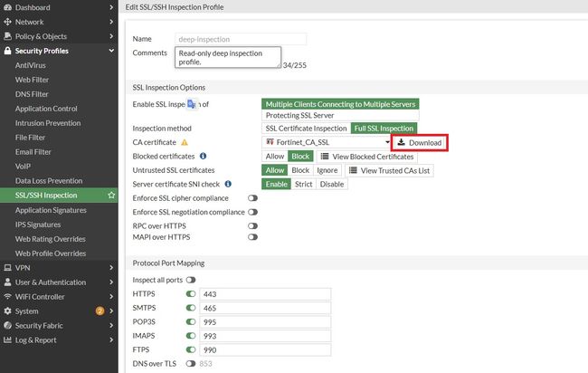588x373 pixels.
Task: Enable the DNS over TLS toggle
Action: point(191,364)
